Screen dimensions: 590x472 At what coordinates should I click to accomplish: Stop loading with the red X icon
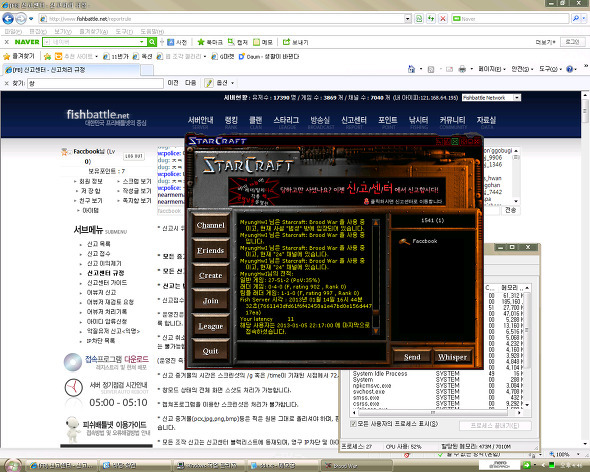[443, 18]
